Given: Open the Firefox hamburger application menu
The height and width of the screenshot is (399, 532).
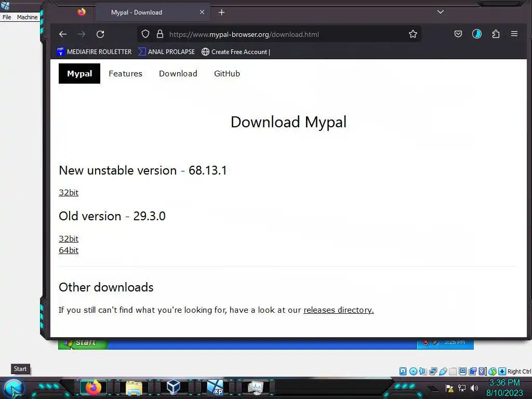Looking at the screenshot, I should point(514,34).
